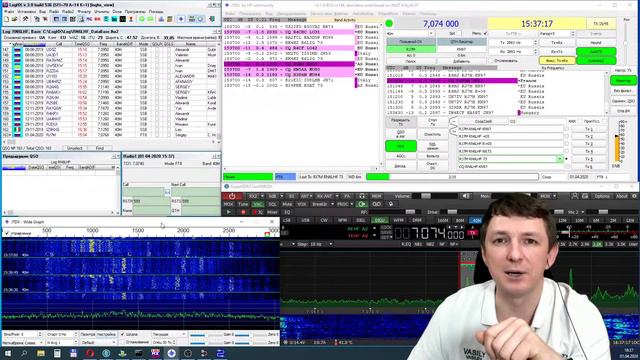Click the New file icon in LogHX toolbar
640x360 pixels.
7,19
